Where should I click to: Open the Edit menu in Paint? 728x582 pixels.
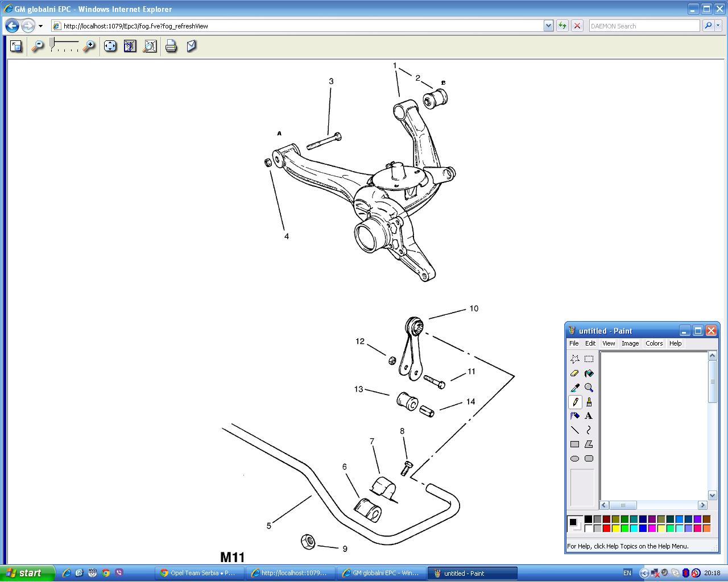(590, 343)
